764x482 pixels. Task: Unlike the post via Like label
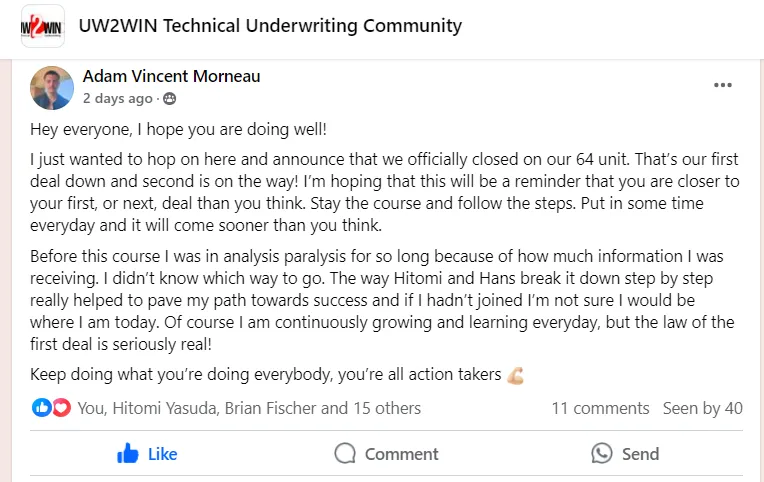[162, 454]
